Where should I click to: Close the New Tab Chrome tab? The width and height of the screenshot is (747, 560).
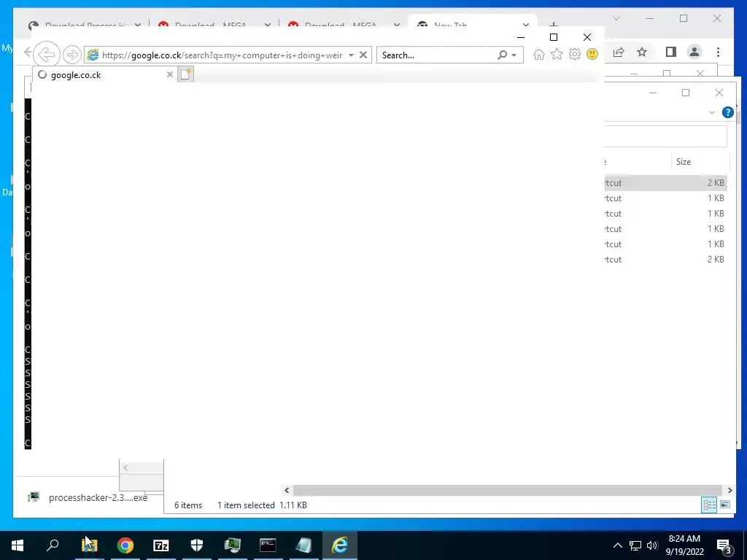525,25
